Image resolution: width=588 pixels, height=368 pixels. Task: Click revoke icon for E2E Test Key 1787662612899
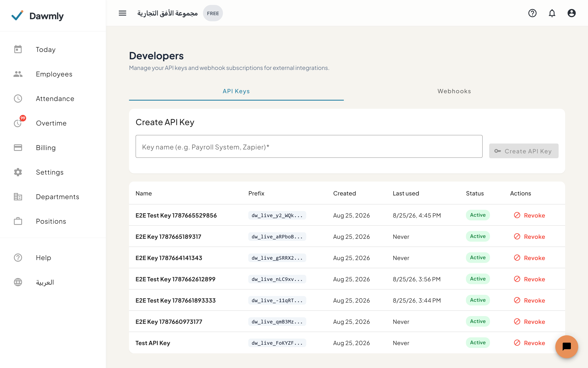[x=517, y=279]
